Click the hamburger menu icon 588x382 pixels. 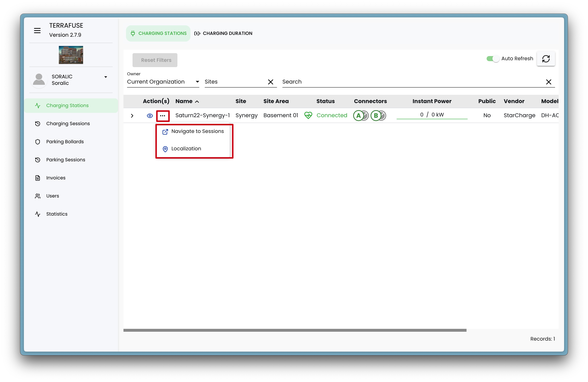tap(37, 31)
